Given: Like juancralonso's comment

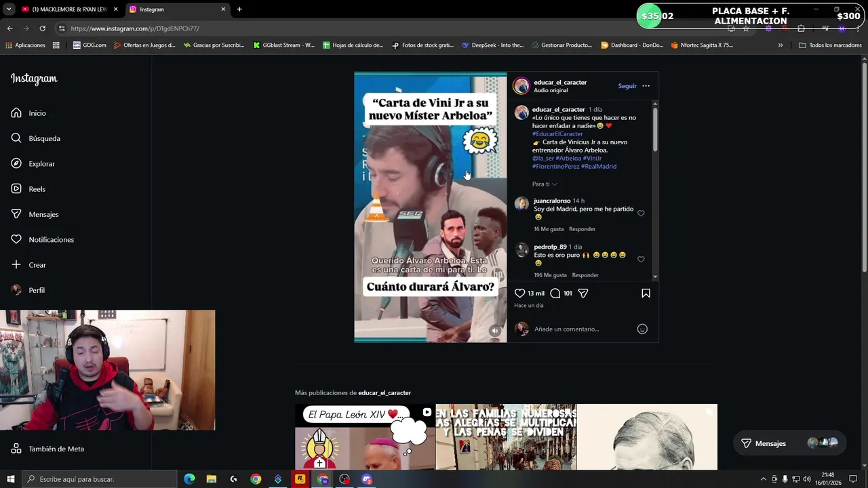Looking at the screenshot, I should tap(641, 213).
